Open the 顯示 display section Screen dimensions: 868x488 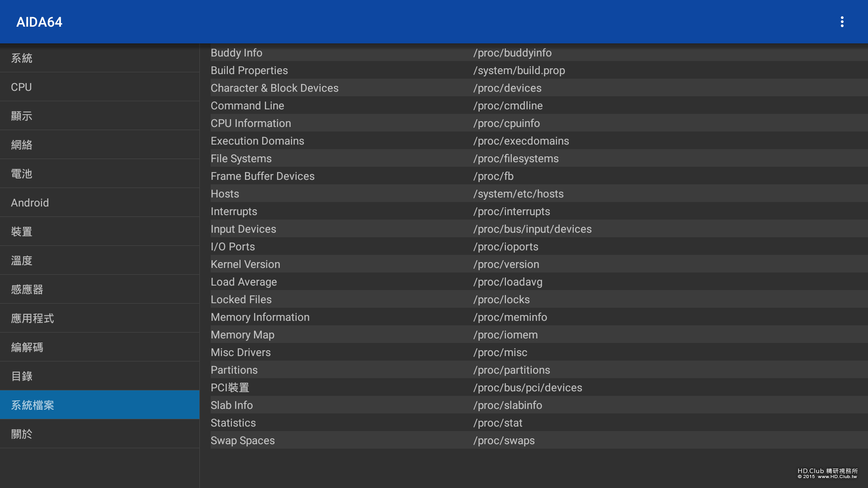click(x=99, y=116)
